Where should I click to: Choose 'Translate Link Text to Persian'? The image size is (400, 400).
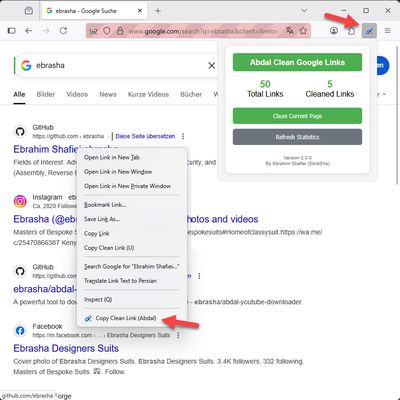click(132, 281)
